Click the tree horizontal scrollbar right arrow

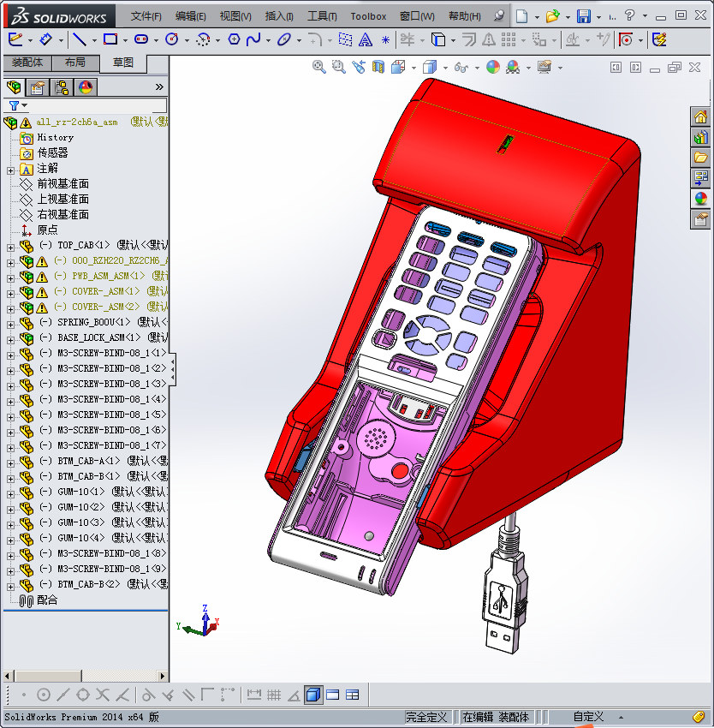tap(162, 676)
